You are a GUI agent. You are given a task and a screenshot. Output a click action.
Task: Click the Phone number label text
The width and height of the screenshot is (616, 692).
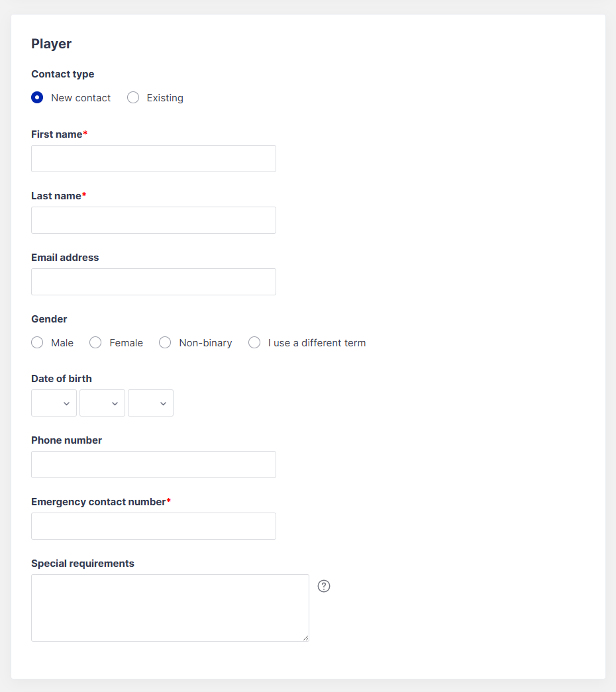(x=66, y=440)
